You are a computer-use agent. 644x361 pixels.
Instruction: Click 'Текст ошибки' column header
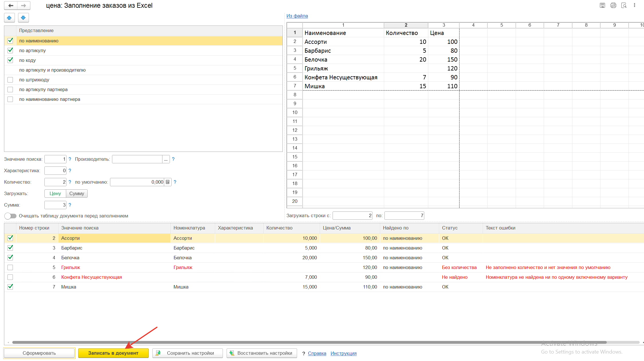point(563,228)
